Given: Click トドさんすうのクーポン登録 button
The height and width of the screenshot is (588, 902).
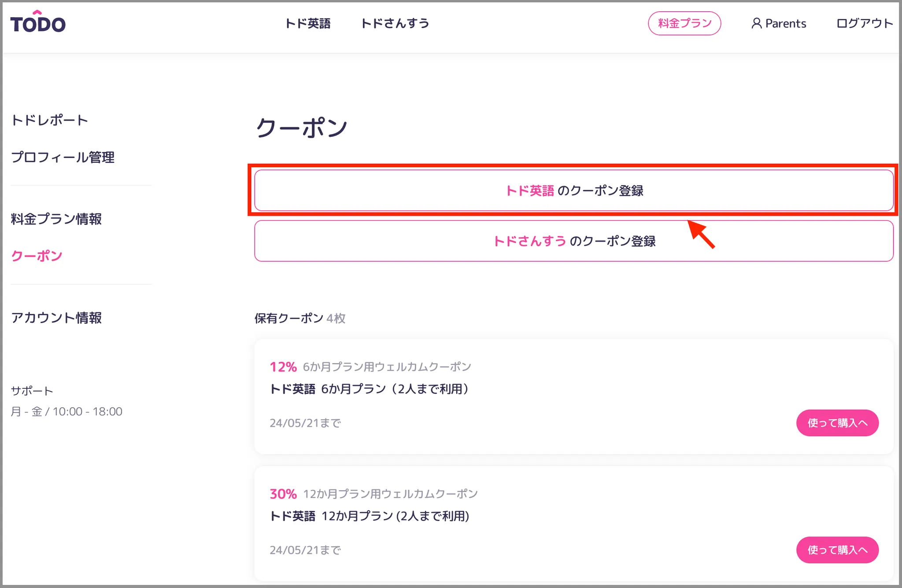Looking at the screenshot, I should click(573, 241).
